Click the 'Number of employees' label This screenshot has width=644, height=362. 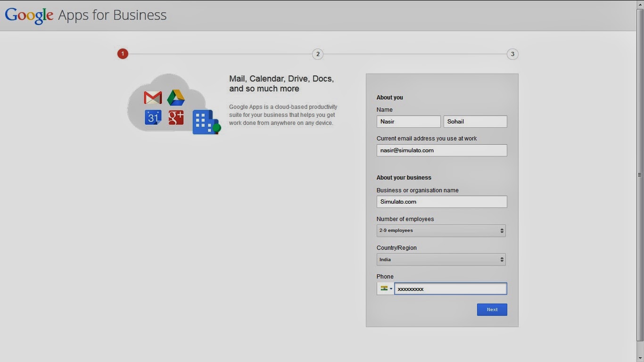click(405, 219)
